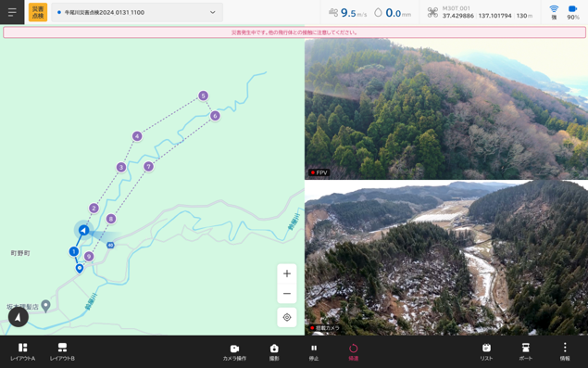Image resolution: width=588 pixels, height=368 pixels.
Task: Select waypoint 7 on the route
Action: [x=148, y=166]
